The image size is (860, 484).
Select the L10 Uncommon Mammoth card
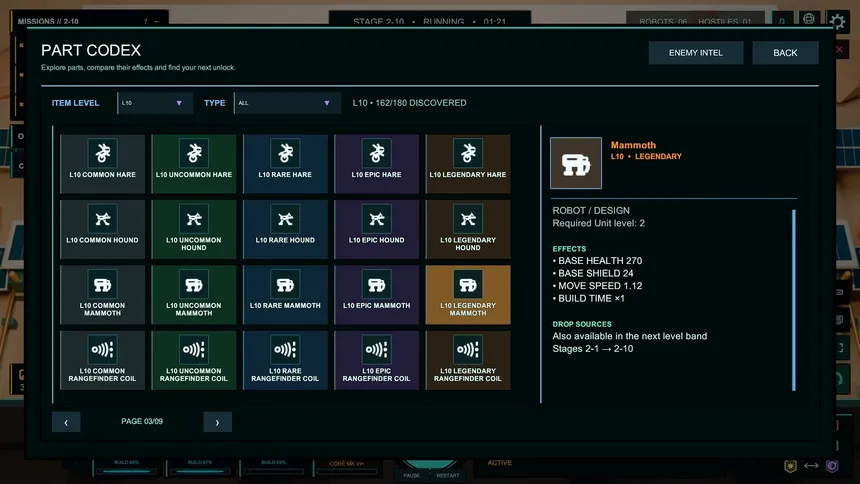tap(194, 295)
